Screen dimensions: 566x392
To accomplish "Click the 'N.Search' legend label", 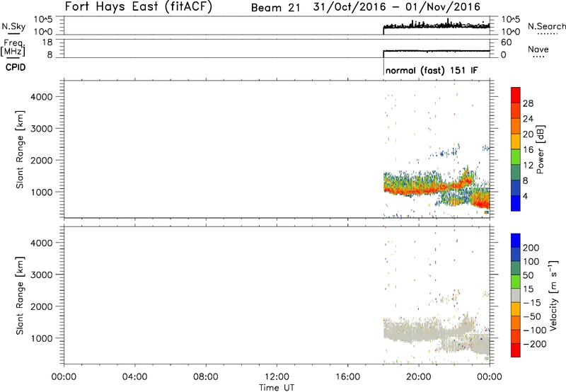I will (546, 26).
